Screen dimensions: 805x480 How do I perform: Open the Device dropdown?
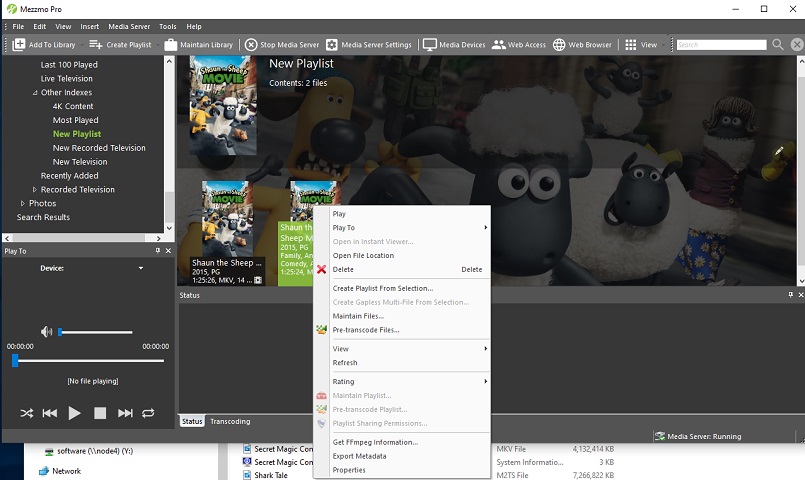tap(141, 268)
